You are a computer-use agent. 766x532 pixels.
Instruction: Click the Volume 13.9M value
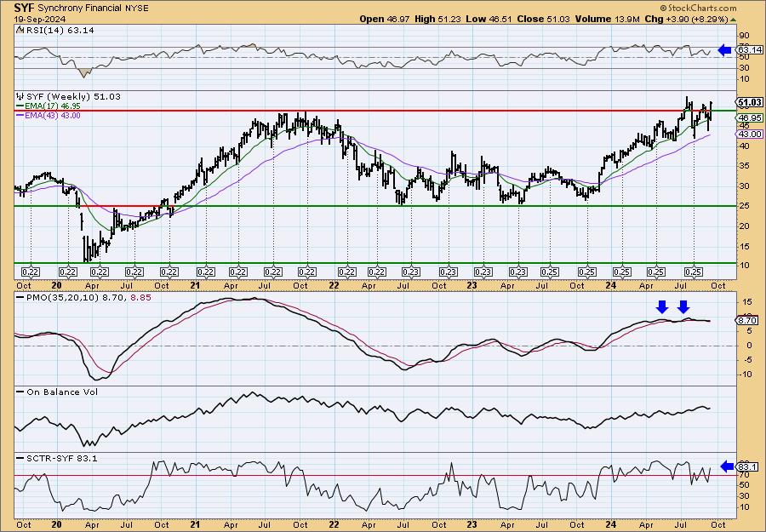click(607, 19)
